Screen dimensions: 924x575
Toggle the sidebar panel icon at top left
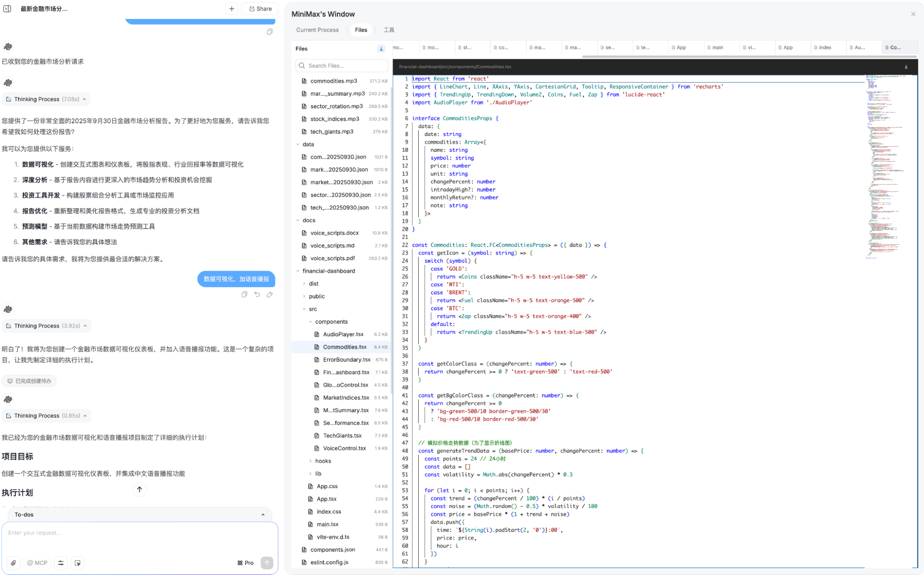coord(7,8)
